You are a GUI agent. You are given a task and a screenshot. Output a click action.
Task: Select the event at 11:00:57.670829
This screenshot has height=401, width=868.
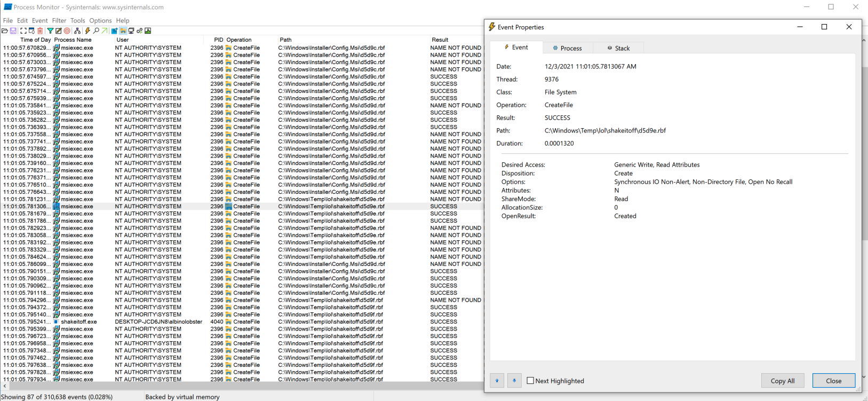pyautogui.click(x=242, y=48)
